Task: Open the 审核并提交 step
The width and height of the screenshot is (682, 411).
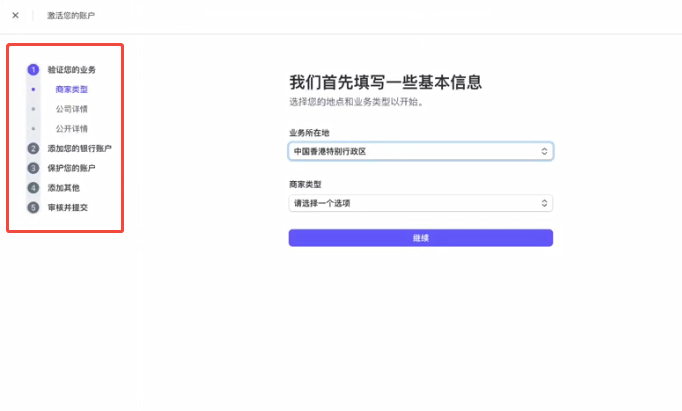Action: click(x=68, y=207)
